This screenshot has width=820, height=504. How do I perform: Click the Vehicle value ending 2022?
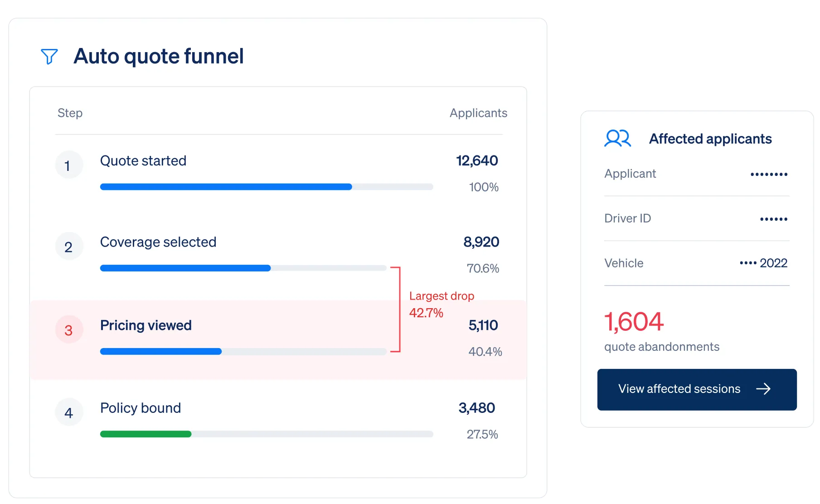click(763, 263)
